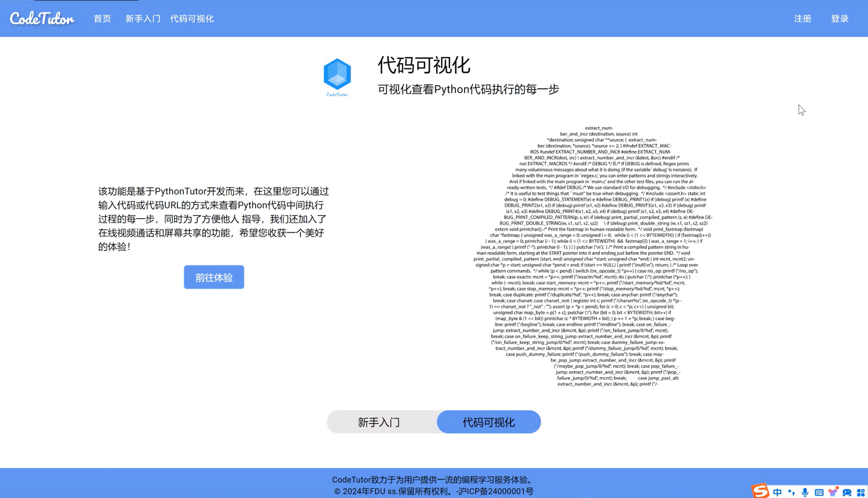Select the 代码可视化 pill tab
This screenshot has height=498, width=868.
pyautogui.click(x=488, y=422)
